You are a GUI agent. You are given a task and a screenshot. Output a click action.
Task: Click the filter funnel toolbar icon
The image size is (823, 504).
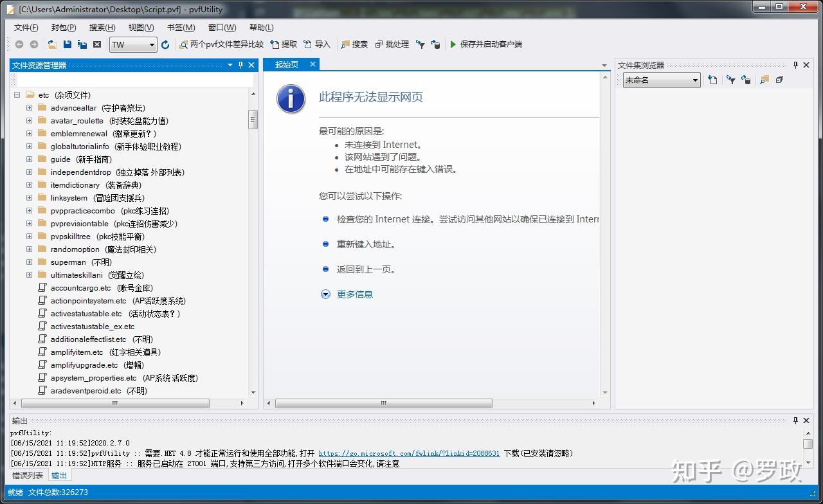(421, 44)
